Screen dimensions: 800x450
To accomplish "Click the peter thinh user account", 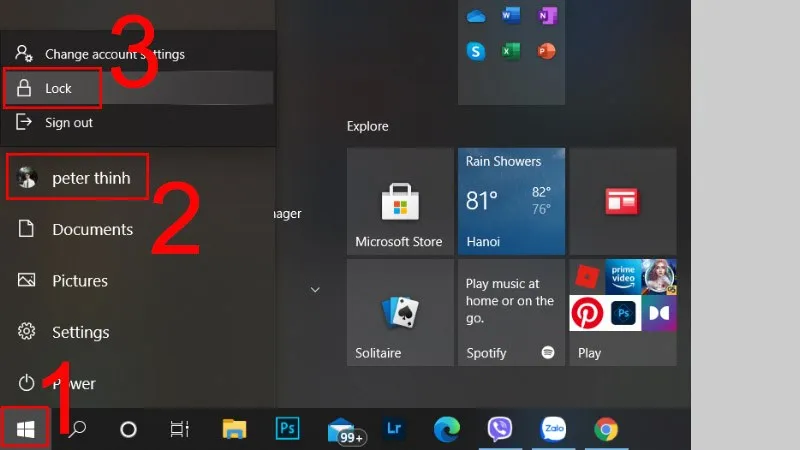I will (x=90, y=178).
